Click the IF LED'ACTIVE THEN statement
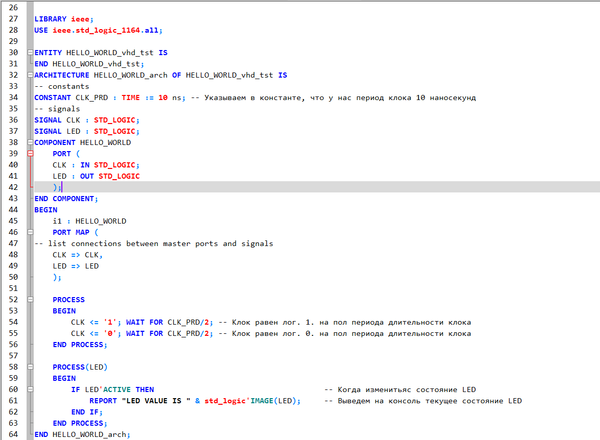Image resolution: width=600 pixels, height=440 pixels. [112, 390]
